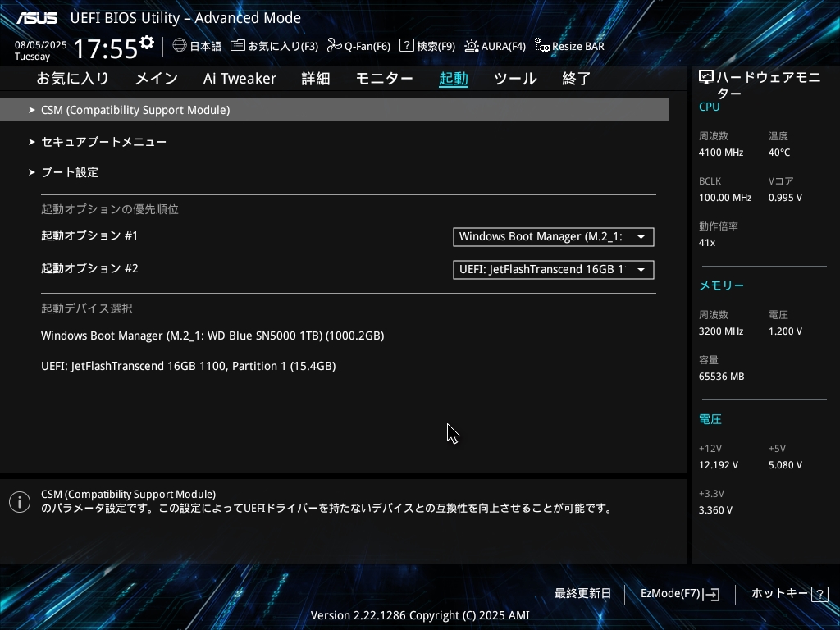Image resolution: width=840 pixels, height=630 pixels.
Task: Click the EzMode exit arrow icon
Action: pyautogui.click(x=711, y=594)
